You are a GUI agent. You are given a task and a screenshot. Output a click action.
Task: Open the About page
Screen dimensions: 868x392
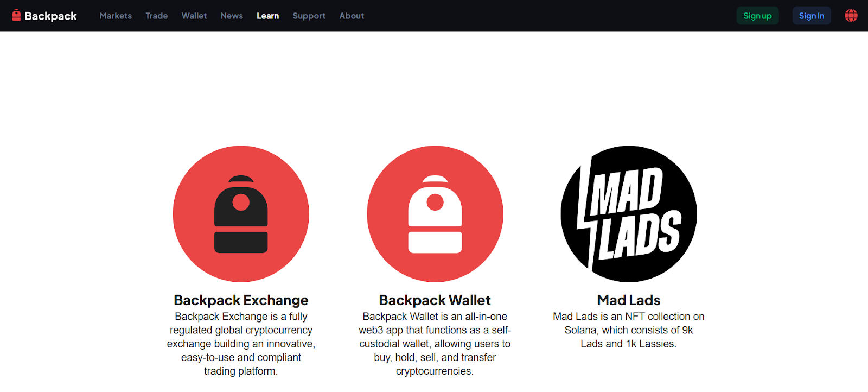pyautogui.click(x=351, y=16)
